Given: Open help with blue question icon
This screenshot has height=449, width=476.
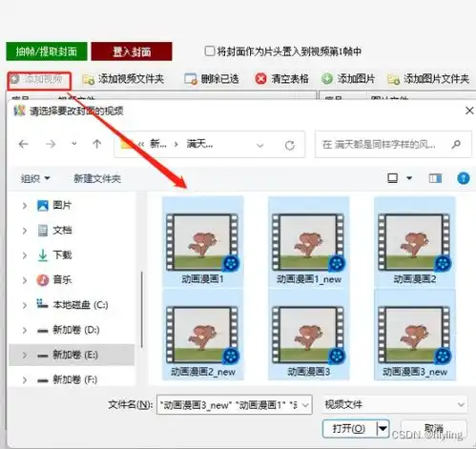Looking at the screenshot, I should [464, 178].
